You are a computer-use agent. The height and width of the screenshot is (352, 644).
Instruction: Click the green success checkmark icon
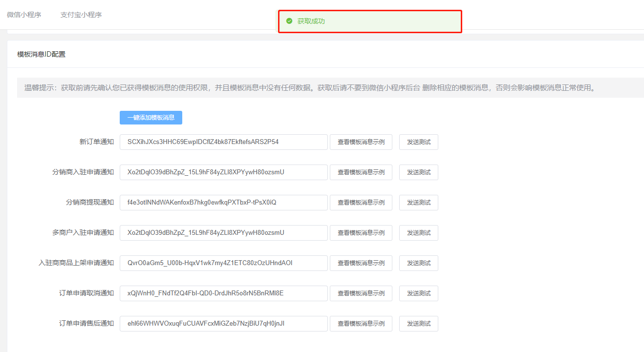pyautogui.click(x=289, y=21)
